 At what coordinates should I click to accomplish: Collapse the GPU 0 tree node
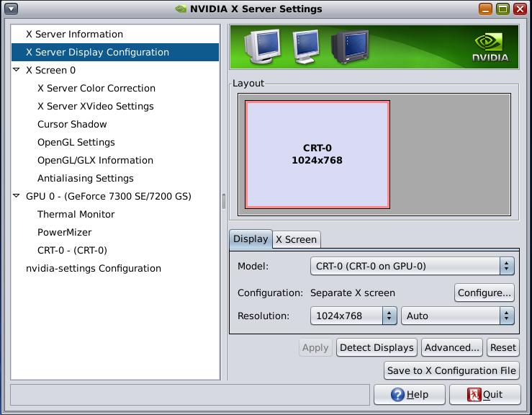[17, 196]
